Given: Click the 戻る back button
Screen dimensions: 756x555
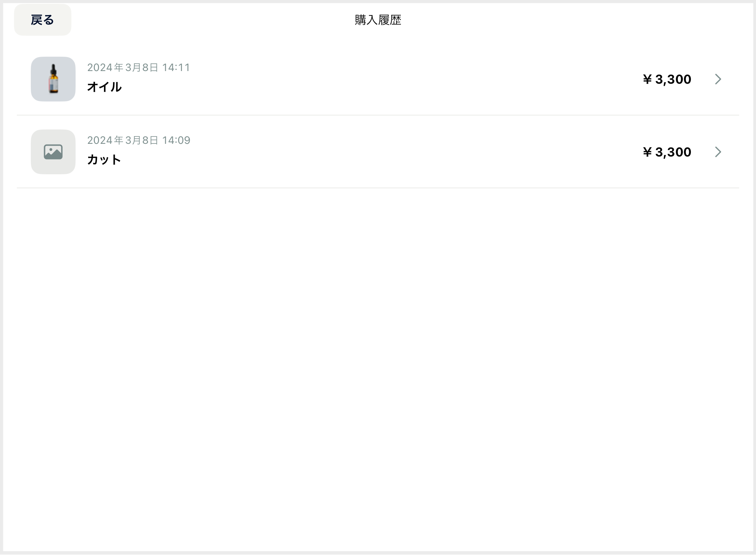Looking at the screenshot, I should 42,20.
